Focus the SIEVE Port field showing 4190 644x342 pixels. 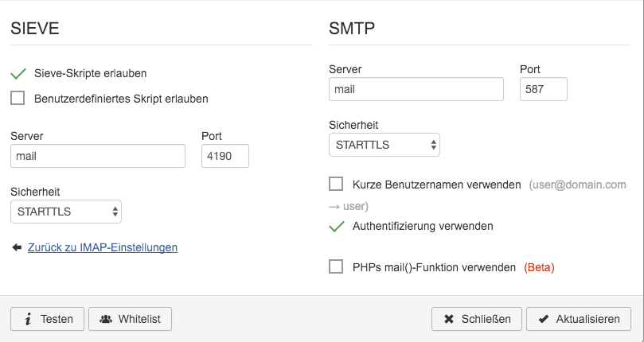pyautogui.click(x=225, y=156)
